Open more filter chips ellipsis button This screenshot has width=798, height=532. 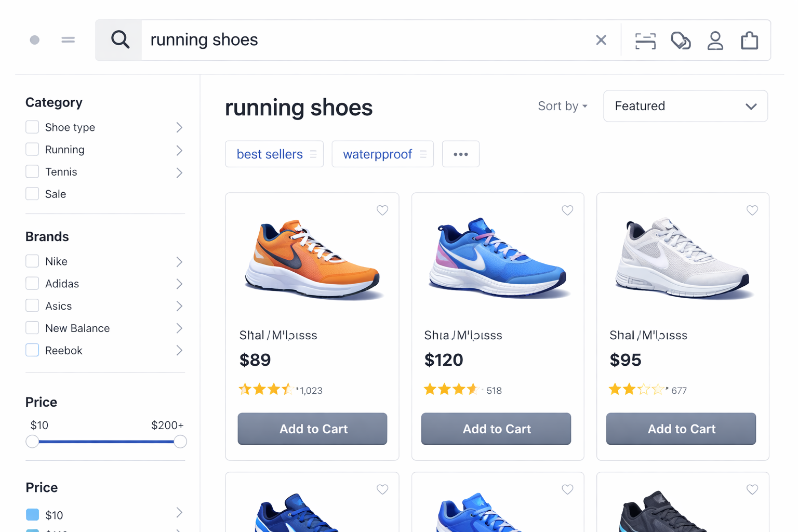[461, 154]
